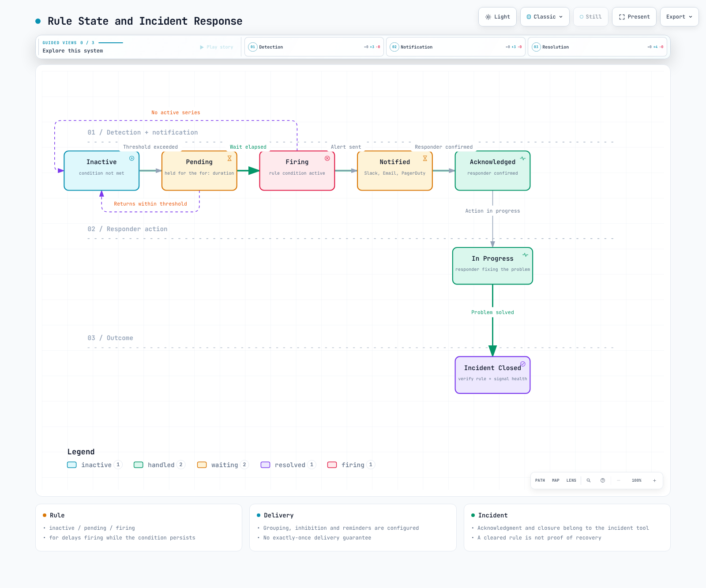Toggle the firing legend filter
The height and width of the screenshot is (588, 706).
coord(351,465)
